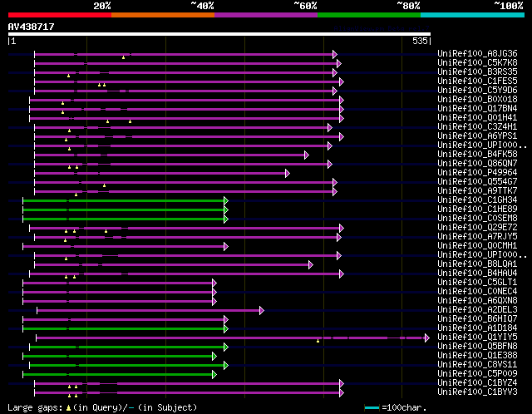Select the UniRef100_Q1YIY5 label

(477, 338)
